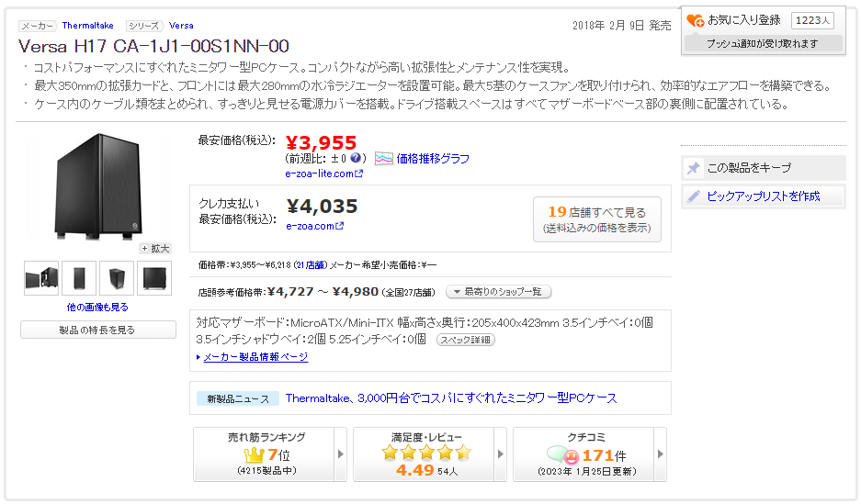Click the crown sales ranking icon
Screen dimensions: 861x504
(x=254, y=454)
